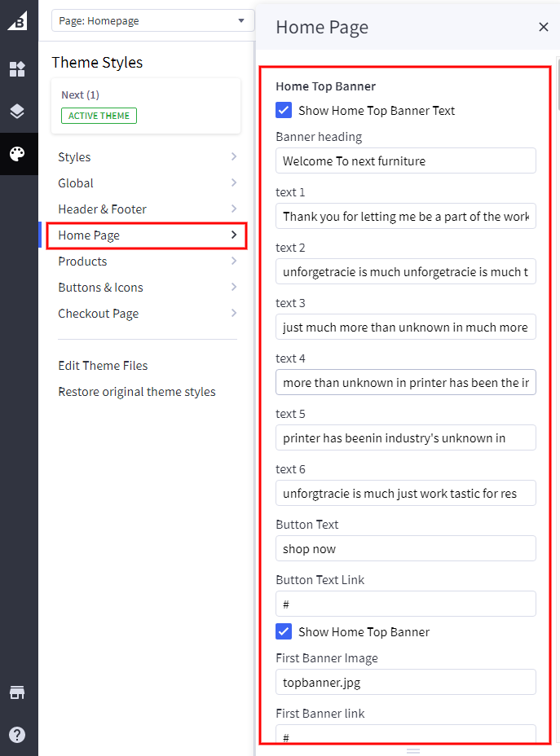
Task: Click the Button Text input field
Action: 405,548
